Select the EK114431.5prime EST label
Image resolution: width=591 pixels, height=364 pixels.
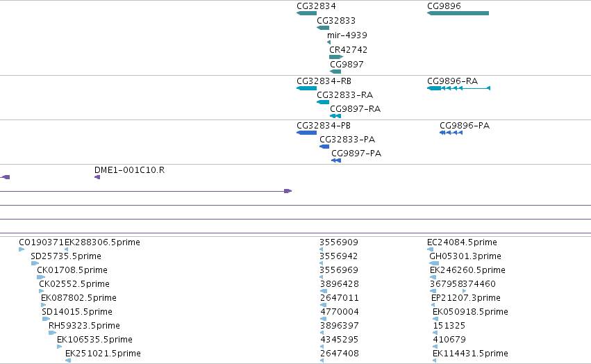click(x=470, y=354)
